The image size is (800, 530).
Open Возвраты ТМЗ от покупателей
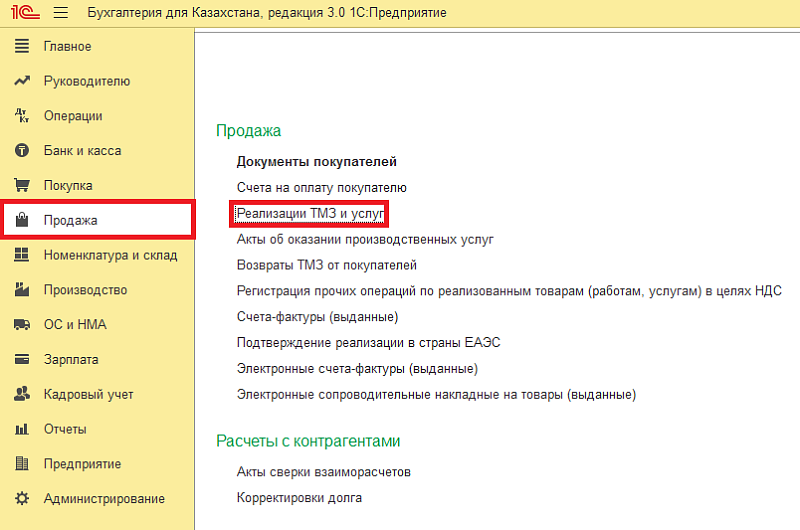[x=326, y=265]
